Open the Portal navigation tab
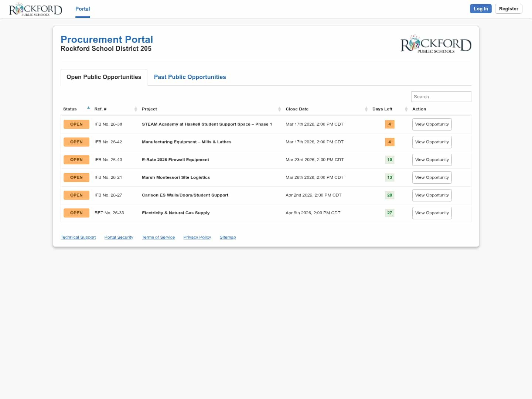 tap(82, 9)
